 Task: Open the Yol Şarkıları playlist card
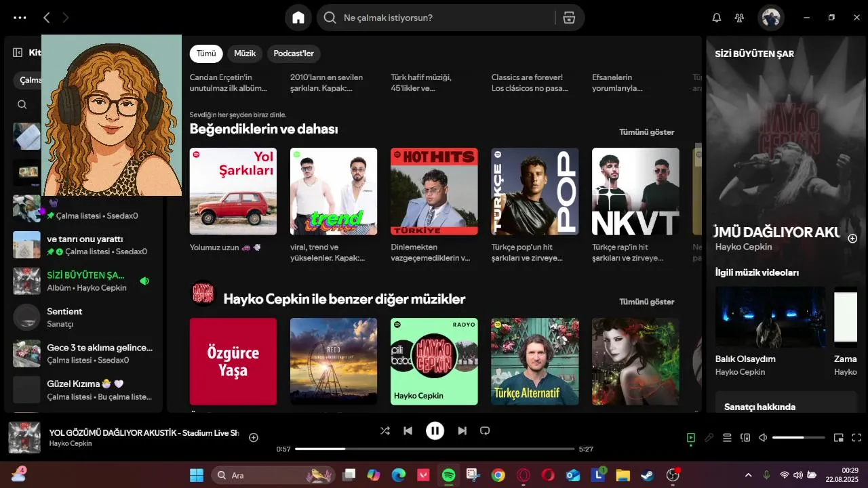[x=233, y=191]
